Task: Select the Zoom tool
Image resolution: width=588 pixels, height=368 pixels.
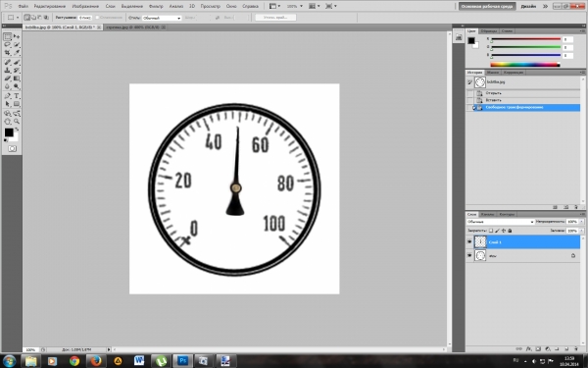Action: pyautogui.click(x=17, y=122)
